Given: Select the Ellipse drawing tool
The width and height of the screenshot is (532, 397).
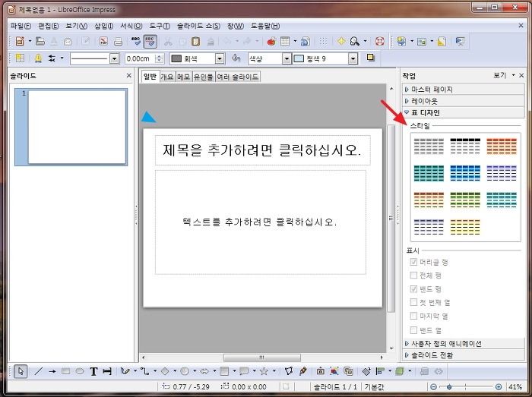Looking at the screenshot, I should pyautogui.click(x=80, y=371).
